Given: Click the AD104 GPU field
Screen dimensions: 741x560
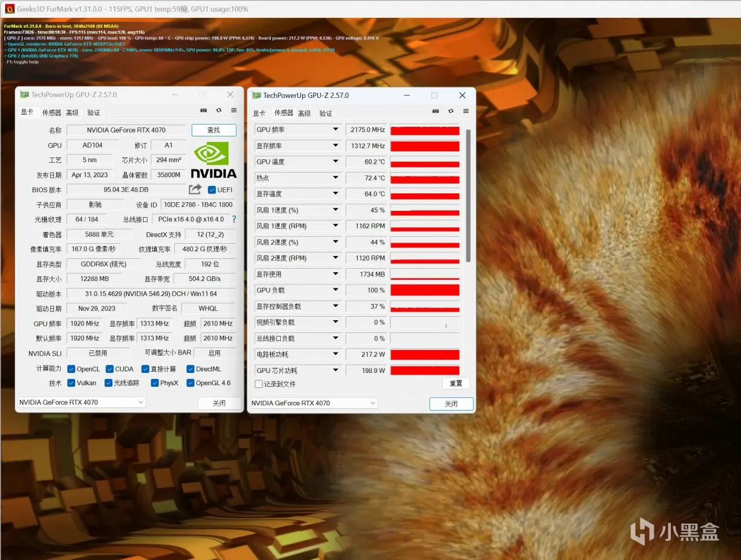Looking at the screenshot, I should pyautogui.click(x=93, y=145).
